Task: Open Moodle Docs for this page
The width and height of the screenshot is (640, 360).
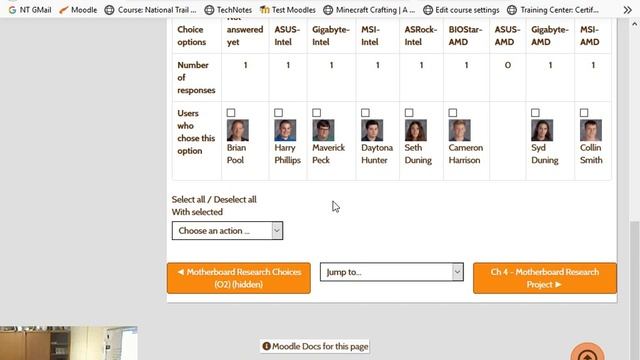Action: 315,347
